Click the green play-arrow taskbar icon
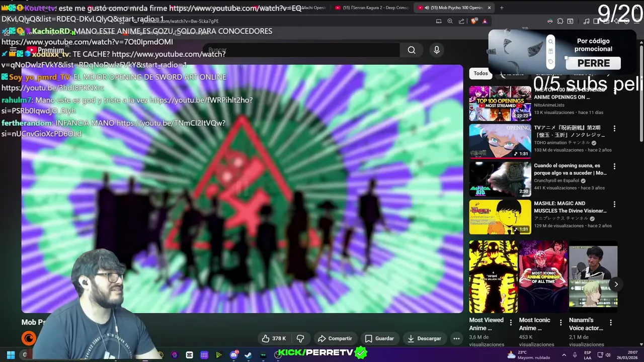The width and height of the screenshot is (644, 362). (219, 354)
